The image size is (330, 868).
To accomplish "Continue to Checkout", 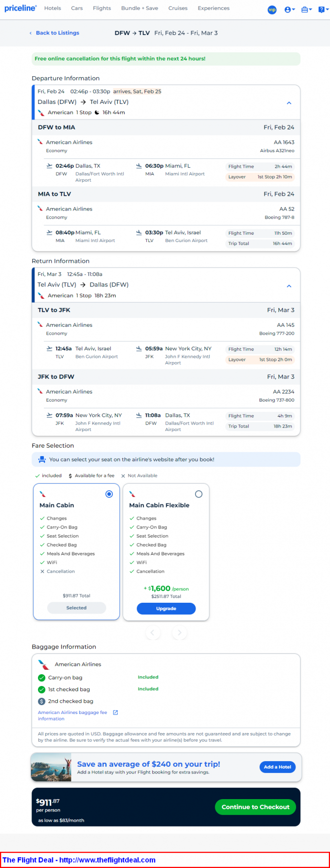I will pyautogui.click(x=255, y=807).
